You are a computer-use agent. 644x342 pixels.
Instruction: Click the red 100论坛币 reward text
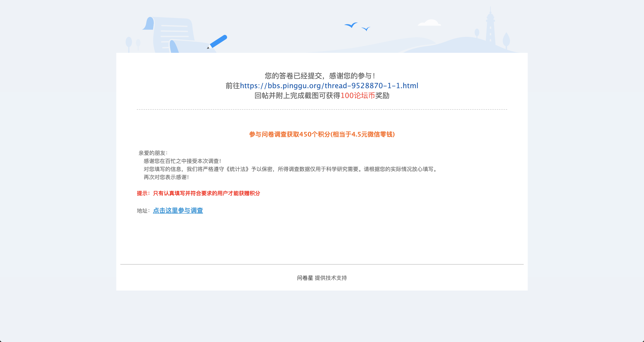pos(358,96)
